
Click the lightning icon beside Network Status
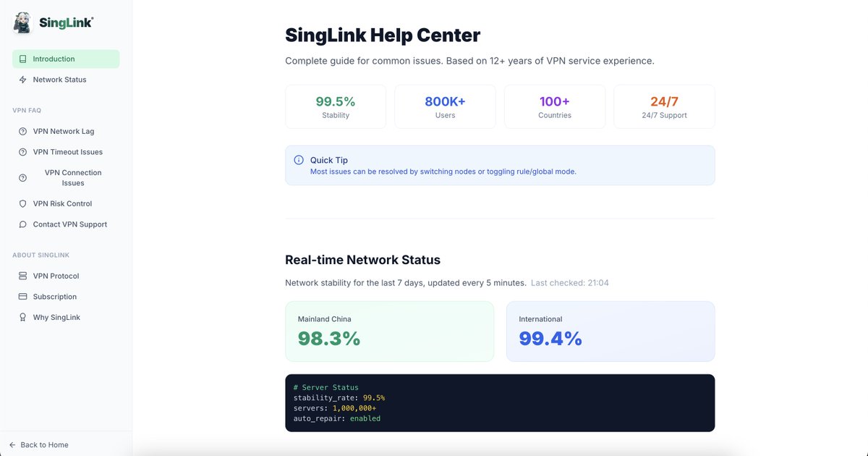coord(23,80)
